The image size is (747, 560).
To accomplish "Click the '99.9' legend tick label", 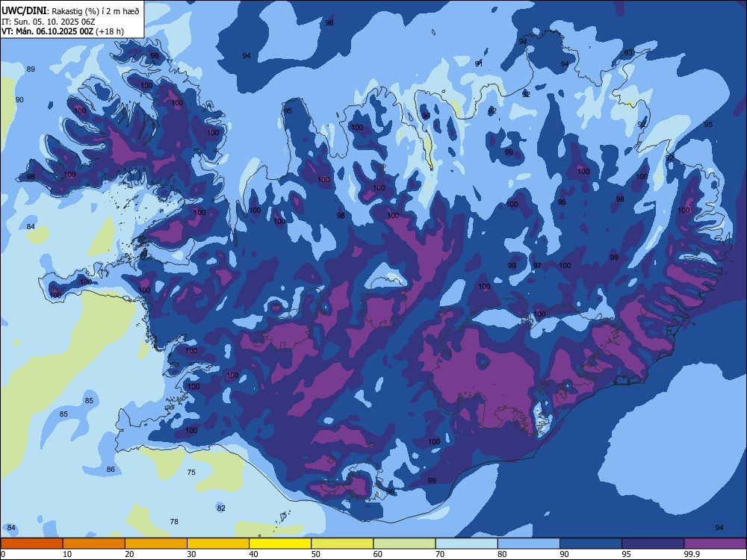I will [691, 554].
